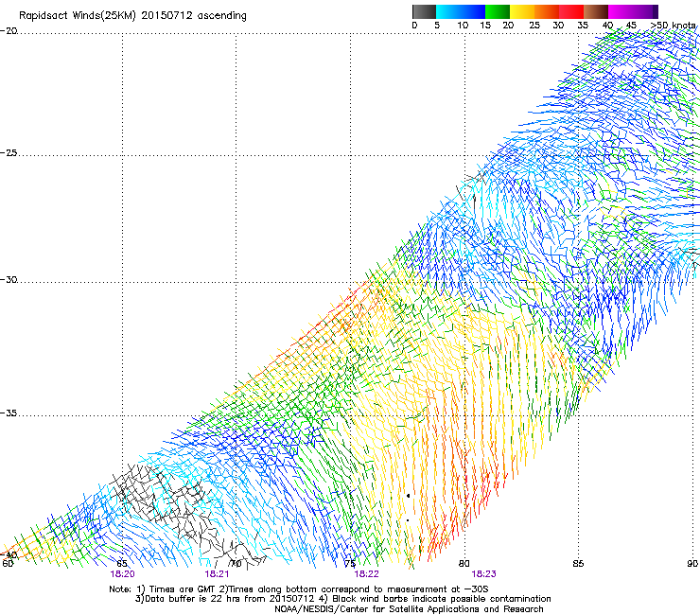Screen dimensions: 700x615
Task: Click the brown 35–40 knots legend segment
Action: click(596, 11)
